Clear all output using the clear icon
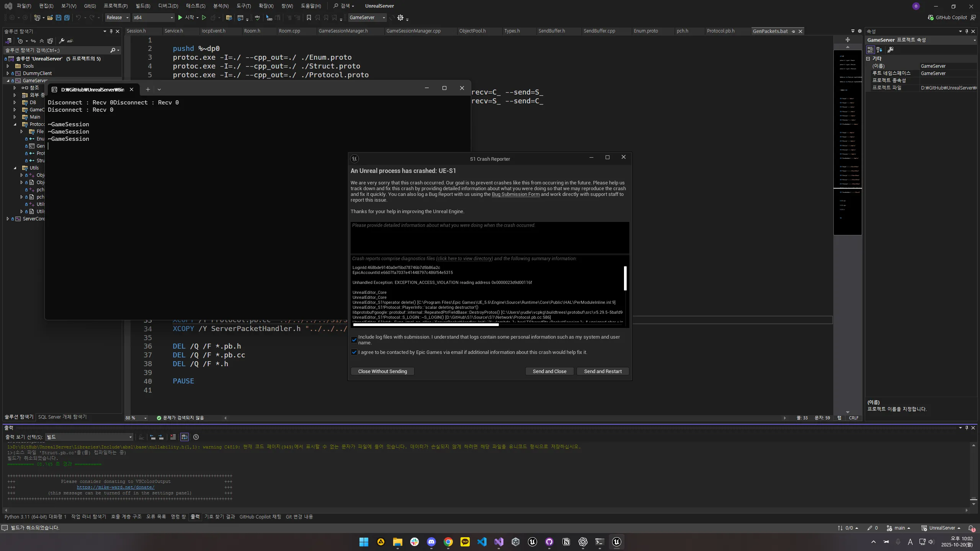The image size is (980, 551). 173,437
